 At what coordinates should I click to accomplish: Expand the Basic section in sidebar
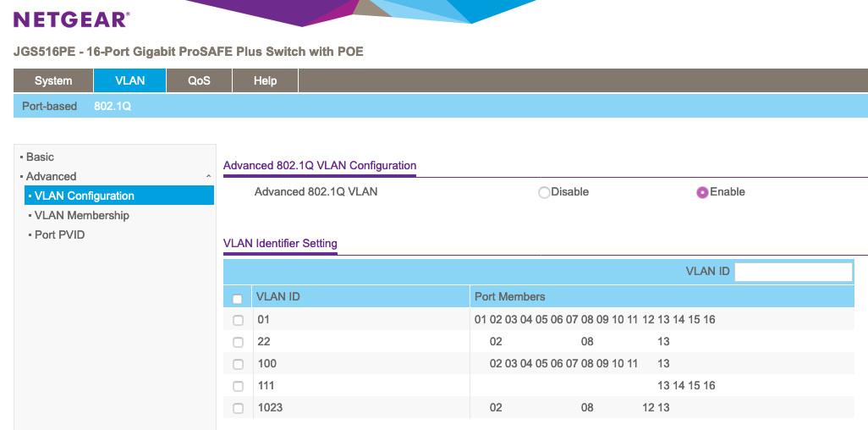(x=40, y=157)
